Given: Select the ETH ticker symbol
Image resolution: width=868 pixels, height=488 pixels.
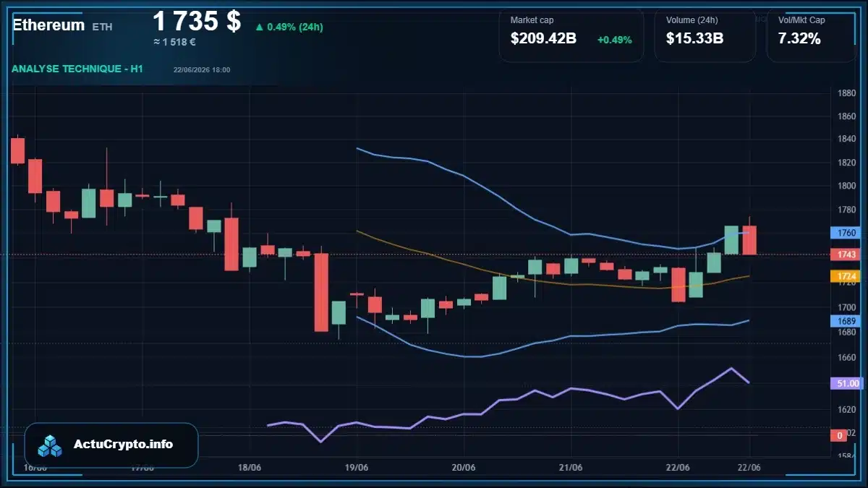Looking at the screenshot, I should click(103, 26).
